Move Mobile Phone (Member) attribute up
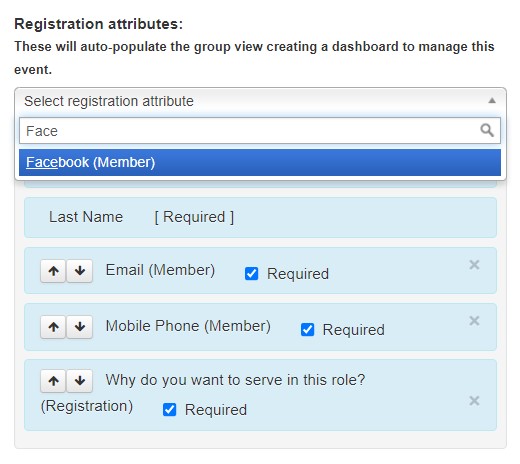 coord(53,327)
